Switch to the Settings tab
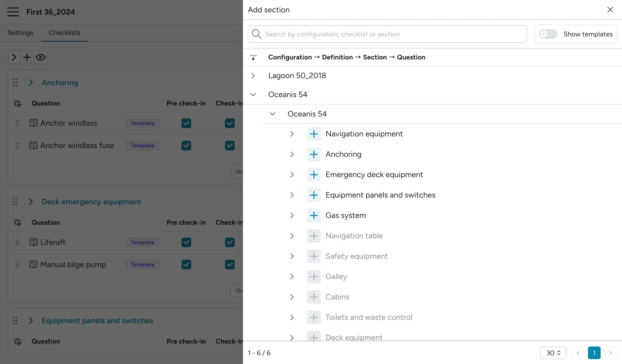The width and height of the screenshot is (622, 364). (x=20, y=33)
